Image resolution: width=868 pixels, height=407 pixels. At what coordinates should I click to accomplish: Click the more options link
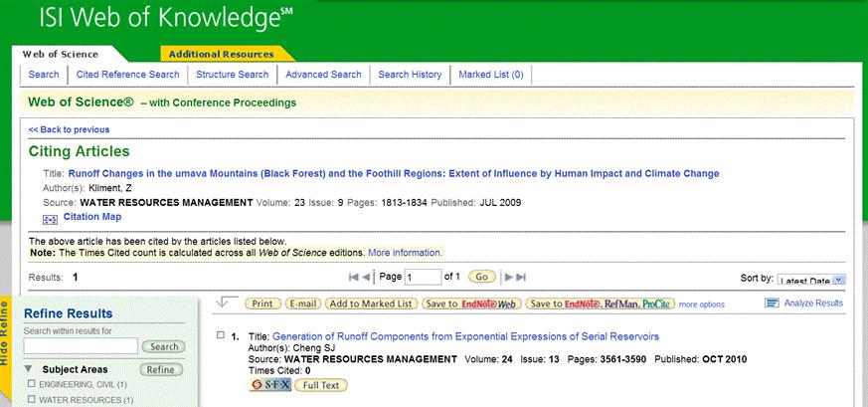click(x=701, y=305)
